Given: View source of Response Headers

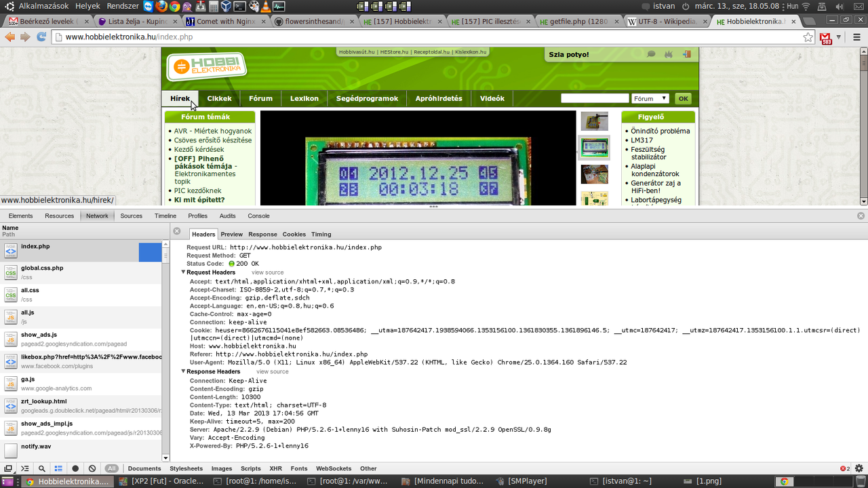Looking at the screenshot, I should coord(273,371).
